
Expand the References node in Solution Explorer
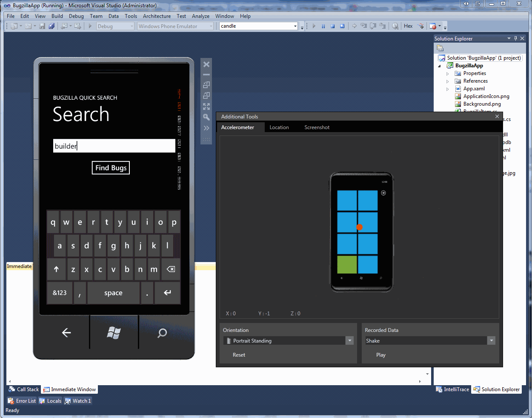click(447, 81)
